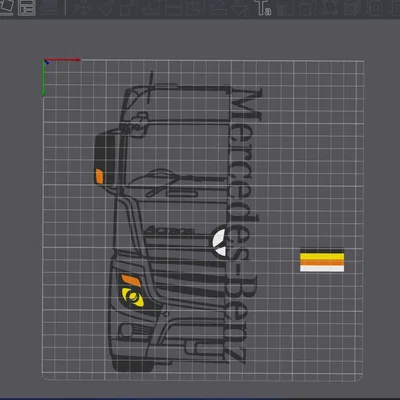Click the white color sample bar

coord(322,269)
